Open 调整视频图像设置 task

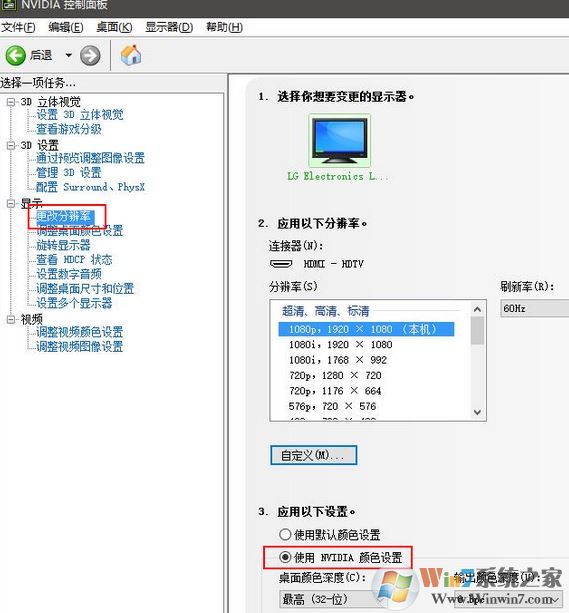click(x=80, y=346)
